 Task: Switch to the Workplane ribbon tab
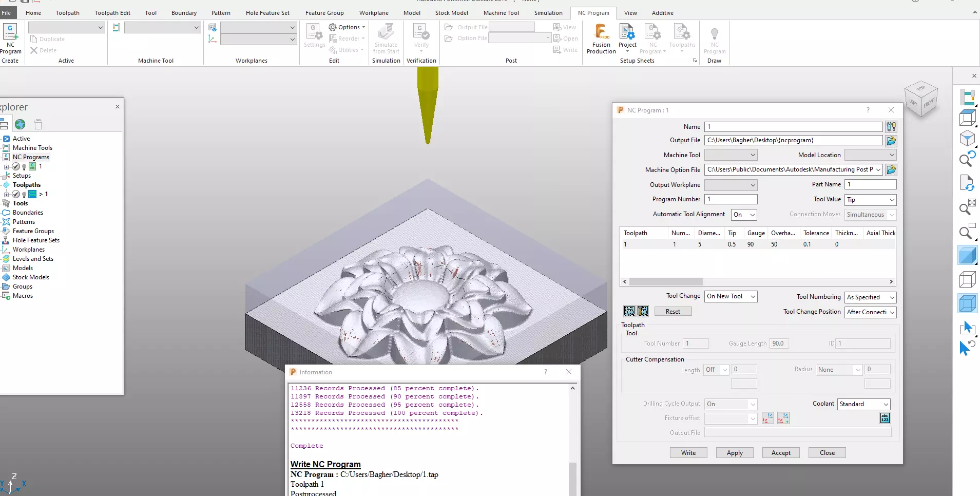pos(374,13)
